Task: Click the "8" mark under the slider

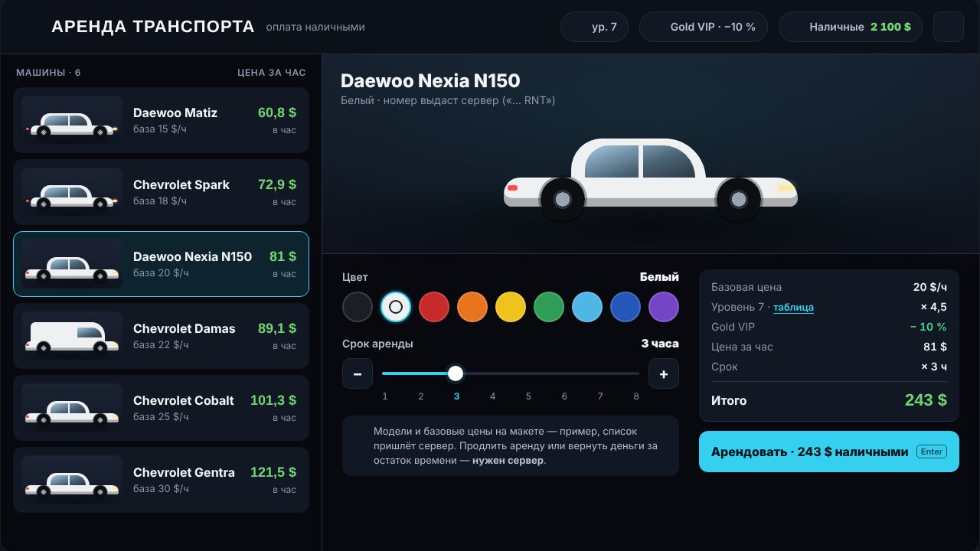Action: tap(636, 396)
